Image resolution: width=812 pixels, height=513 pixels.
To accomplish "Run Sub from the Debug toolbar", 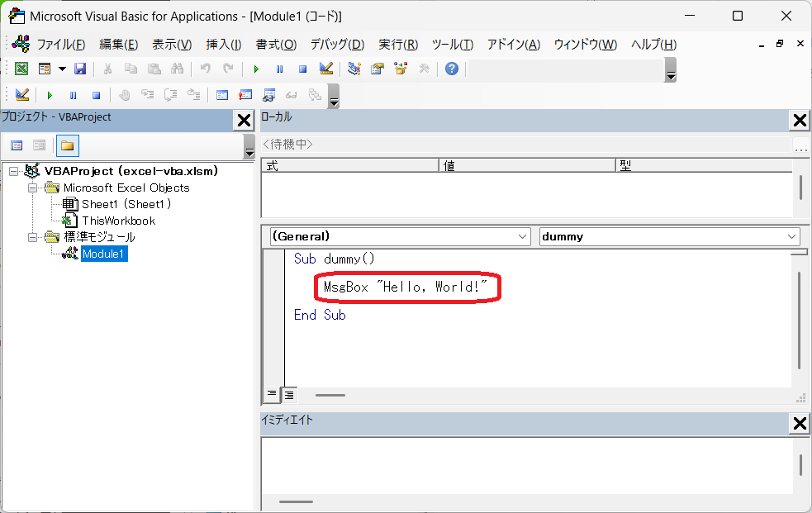I will click(x=50, y=95).
